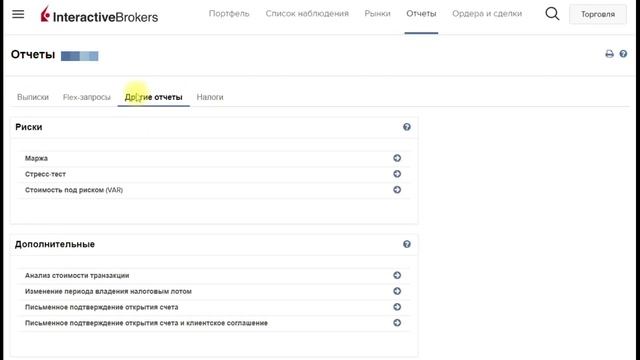The height and width of the screenshot is (360, 640).
Task: Open help for Дополнительные section
Action: coord(407,244)
